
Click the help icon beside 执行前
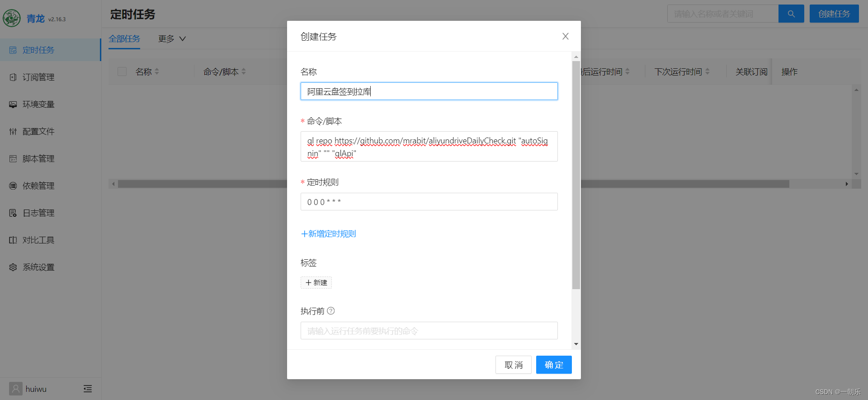pyautogui.click(x=331, y=311)
